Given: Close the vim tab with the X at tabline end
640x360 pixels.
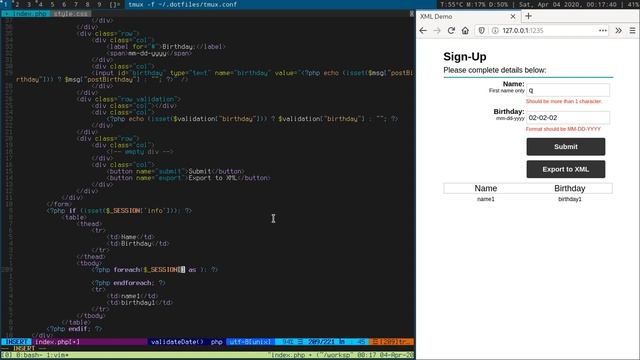Looking at the screenshot, I should pos(411,13).
